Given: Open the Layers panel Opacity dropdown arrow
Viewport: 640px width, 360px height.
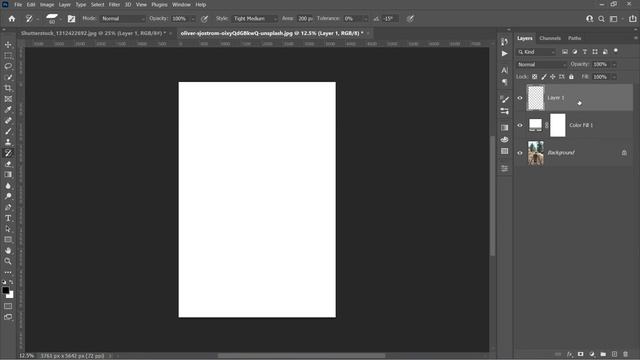Looking at the screenshot, I should coord(614,64).
